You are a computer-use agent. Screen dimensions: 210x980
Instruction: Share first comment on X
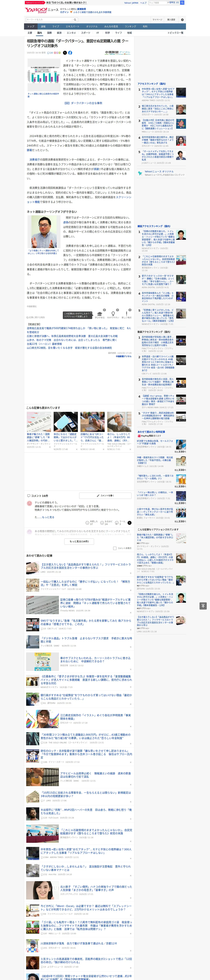[129, 523]
